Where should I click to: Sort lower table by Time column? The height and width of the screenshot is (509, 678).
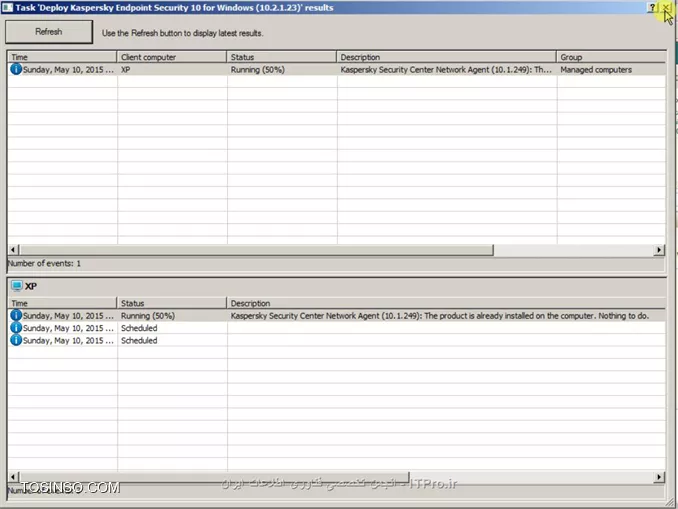[x=62, y=303]
